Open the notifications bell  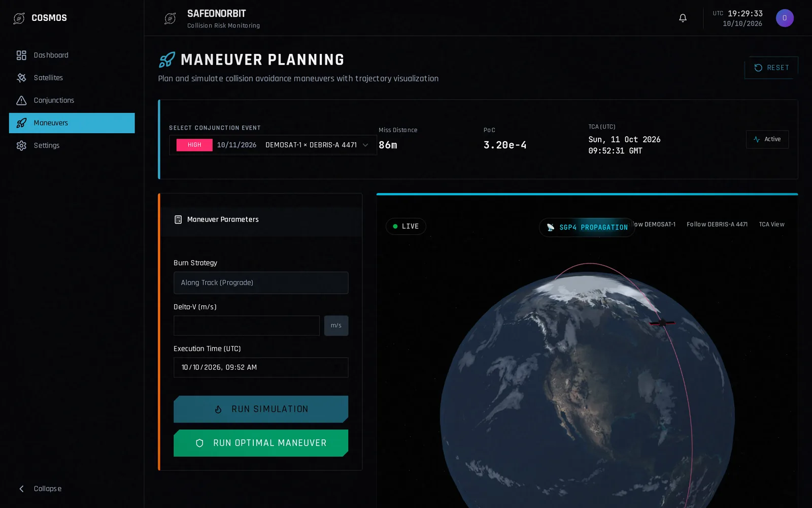(x=683, y=18)
